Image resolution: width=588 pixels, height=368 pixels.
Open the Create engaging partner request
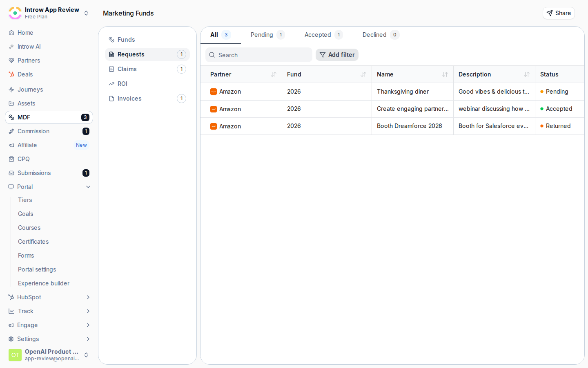413,109
